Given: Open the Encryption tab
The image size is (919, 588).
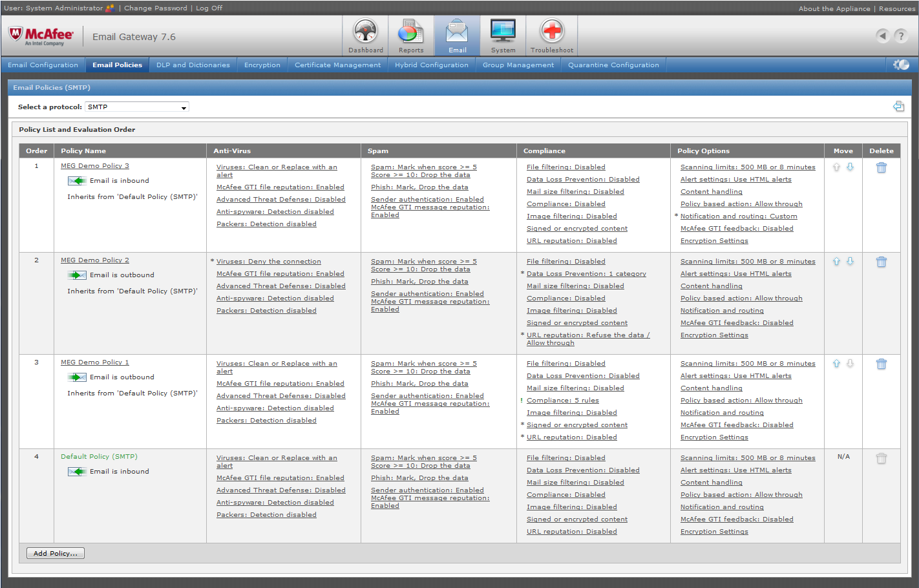Looking at the screenshot, I should [262, 65].
